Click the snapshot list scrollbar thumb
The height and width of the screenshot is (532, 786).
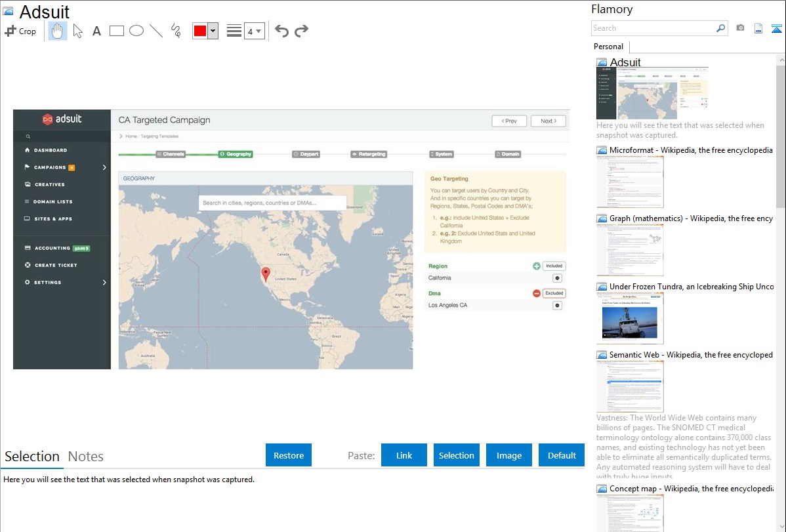pyautogui.click(x=781, y=135)
